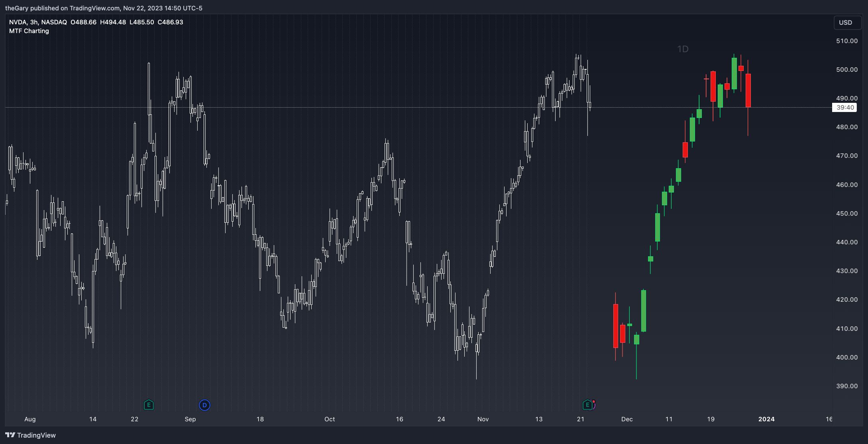This screenshot has width=868, height=444.
Task: Click the Nov label on time axis
Action: pos(483,419)
